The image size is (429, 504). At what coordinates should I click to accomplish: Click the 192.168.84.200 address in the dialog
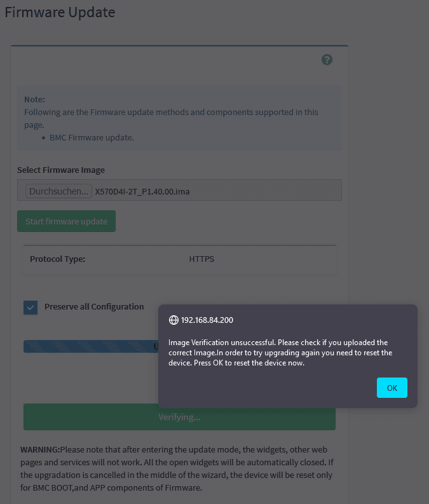click(207, 320)
